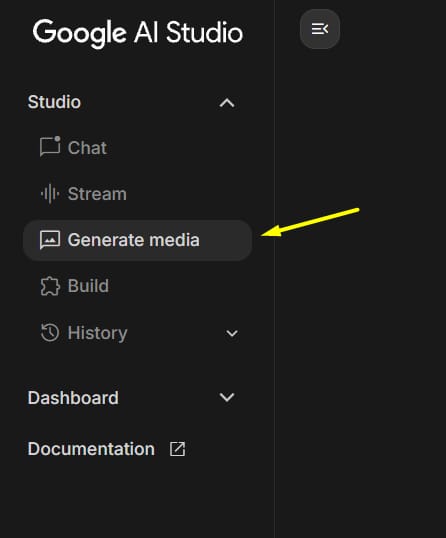Collapse the sidebar with the menu toggle button
This screenshot has height=538, width=446.
pyautogui.click(x=320, y=29)
